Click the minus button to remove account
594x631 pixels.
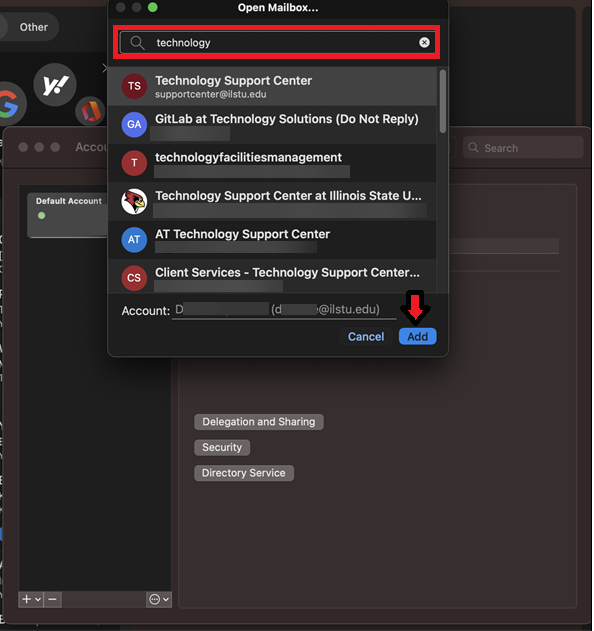click(x=52, y=599)
